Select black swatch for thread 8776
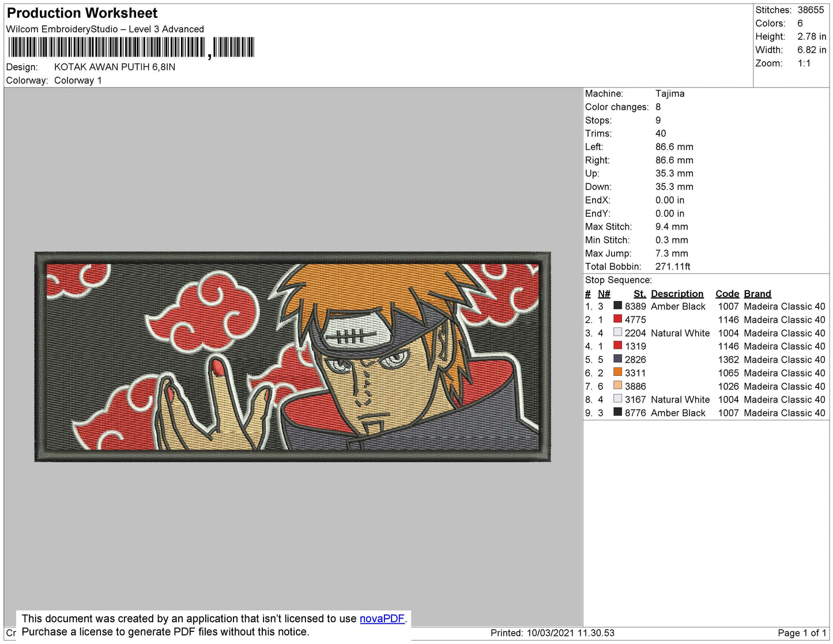Image resolution: width=833 pixels, height=644 pixels. (x=617, y=412)
